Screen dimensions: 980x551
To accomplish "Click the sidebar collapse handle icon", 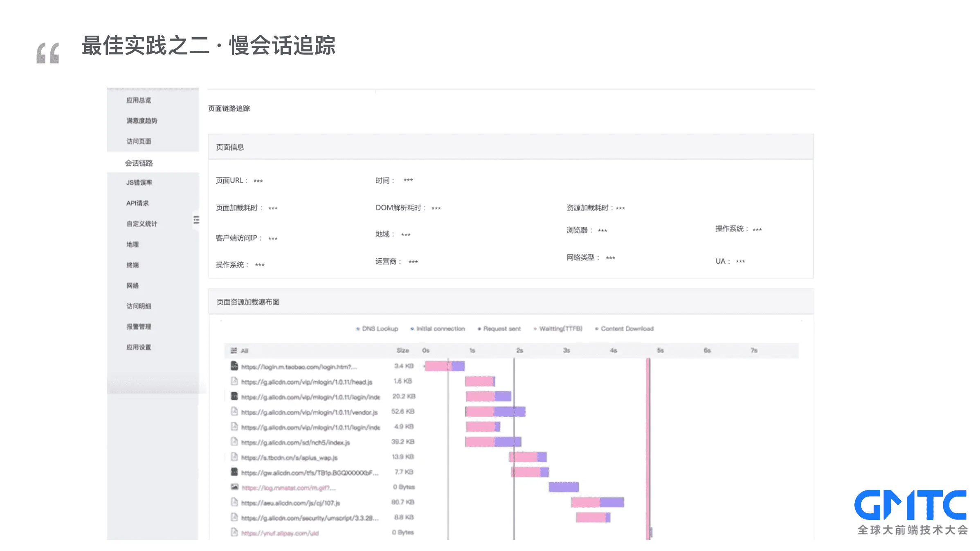I will (196, 220).
